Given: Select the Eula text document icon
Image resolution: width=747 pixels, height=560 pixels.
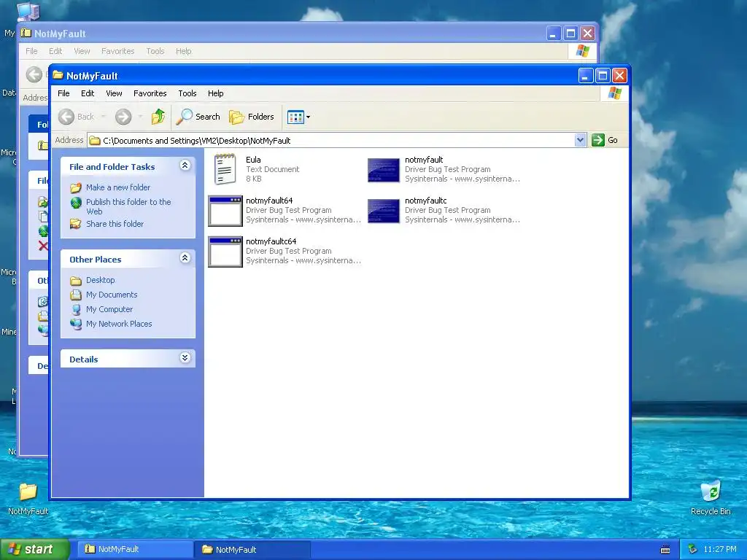Looking at the screenshot, I should (x=225, y=169).
